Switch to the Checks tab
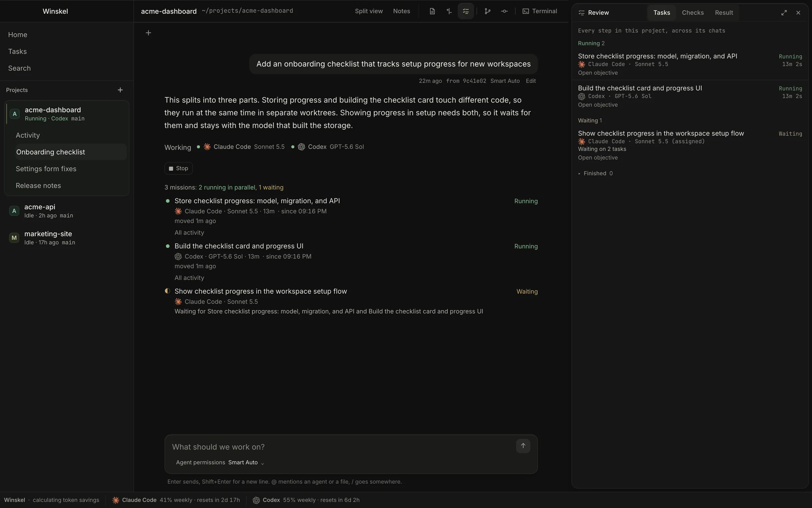Viewport: 812px width, 508px height. [x=693, y=13]
